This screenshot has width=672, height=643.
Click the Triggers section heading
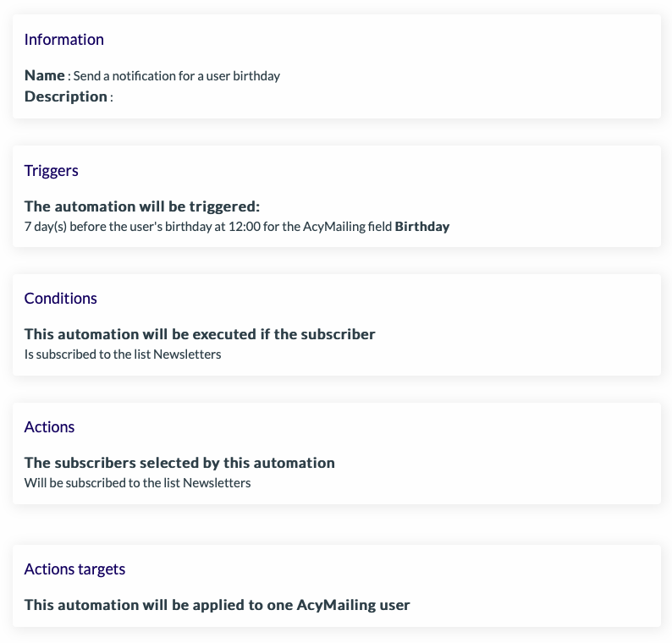pos(51,171)
